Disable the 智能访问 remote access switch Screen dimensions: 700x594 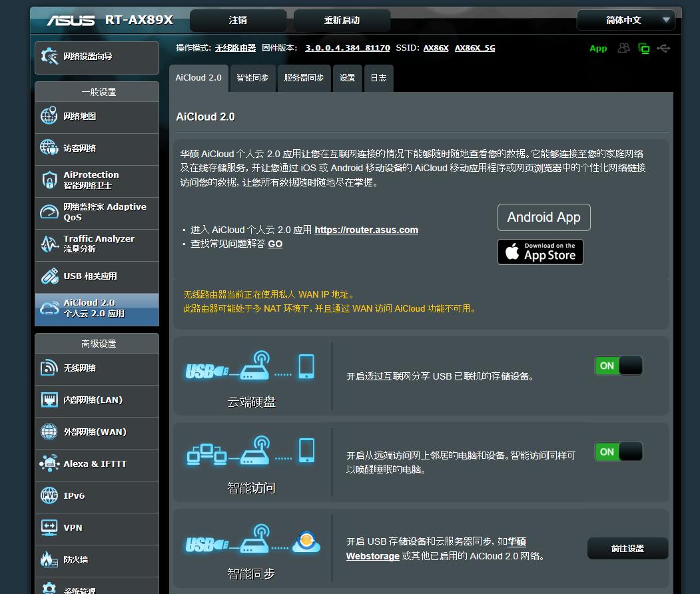(x=618, y=451)
